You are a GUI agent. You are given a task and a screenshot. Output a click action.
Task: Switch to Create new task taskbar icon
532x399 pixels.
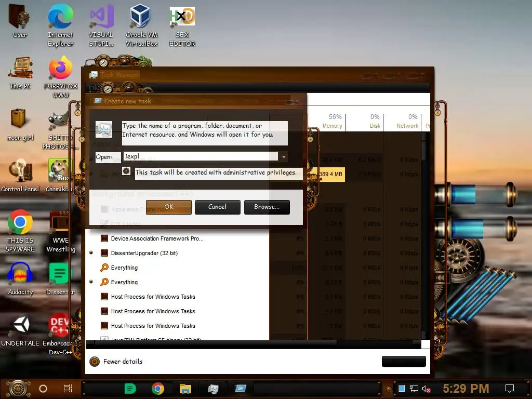pyautogui.click(x=241, y=389)
